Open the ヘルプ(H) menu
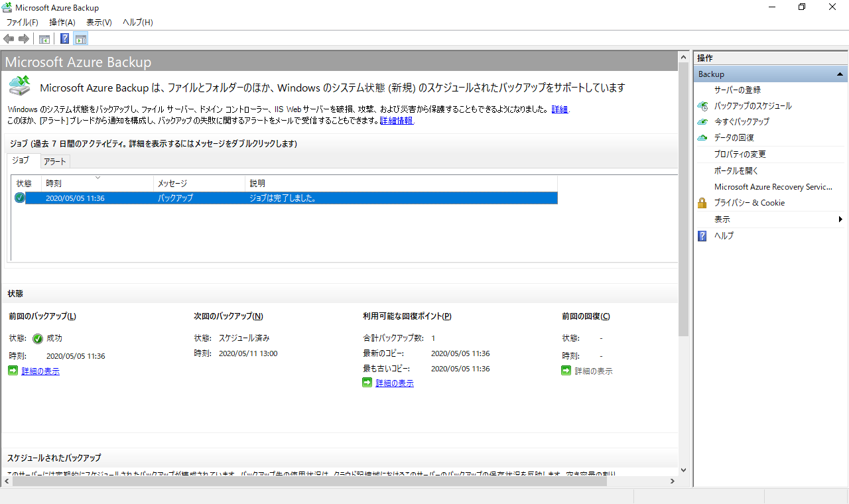 (137, 23)
